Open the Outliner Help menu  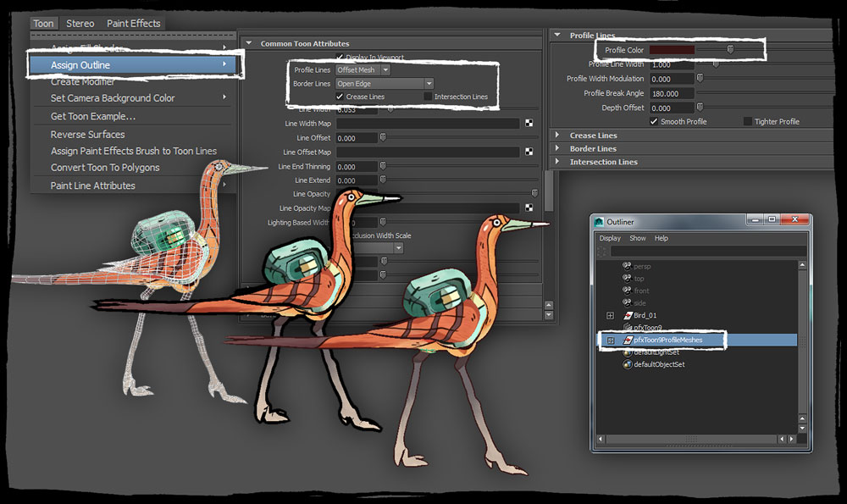pyautogui.click(x=662, y=238)
